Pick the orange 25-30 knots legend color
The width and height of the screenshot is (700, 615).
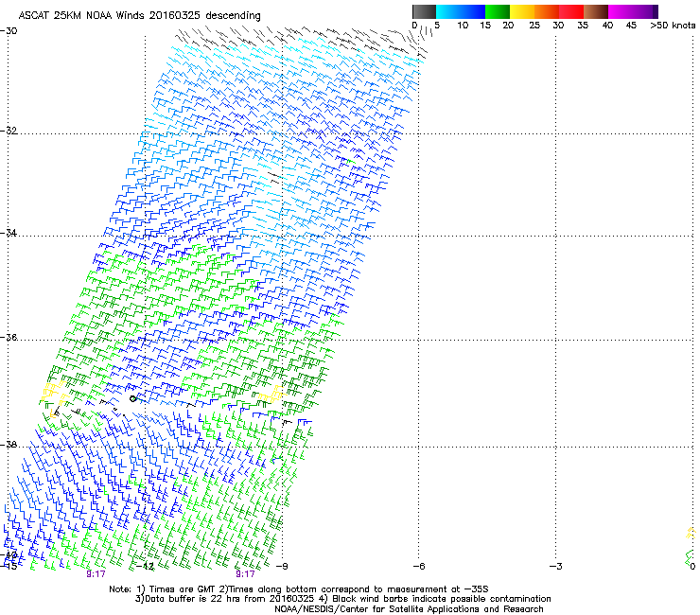tap(547, 11)
